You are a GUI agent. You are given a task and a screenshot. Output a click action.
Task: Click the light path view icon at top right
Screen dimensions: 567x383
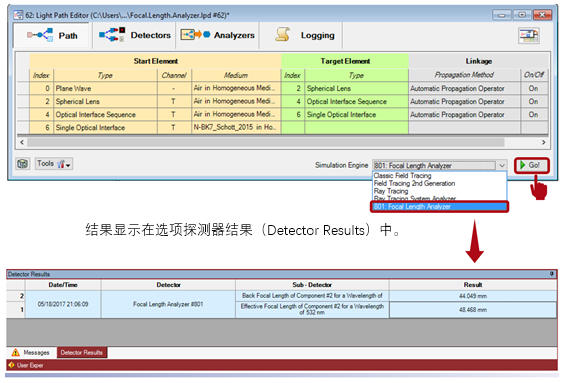click(529, 35)
